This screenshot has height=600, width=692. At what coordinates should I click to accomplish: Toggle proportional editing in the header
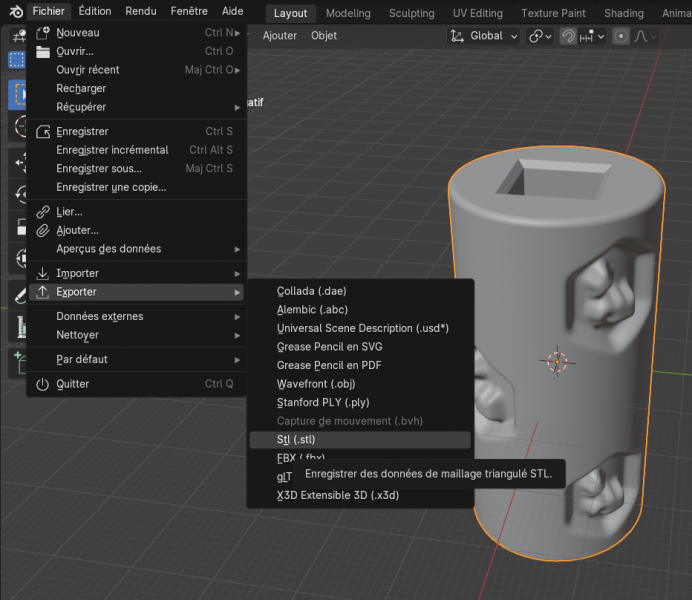tap(621, 36)
